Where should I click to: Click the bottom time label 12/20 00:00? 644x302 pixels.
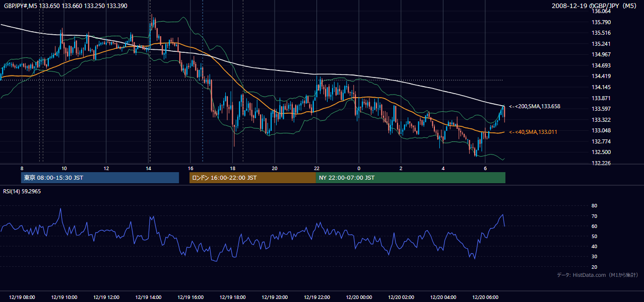pyautogui.click(x=358, y=297)
